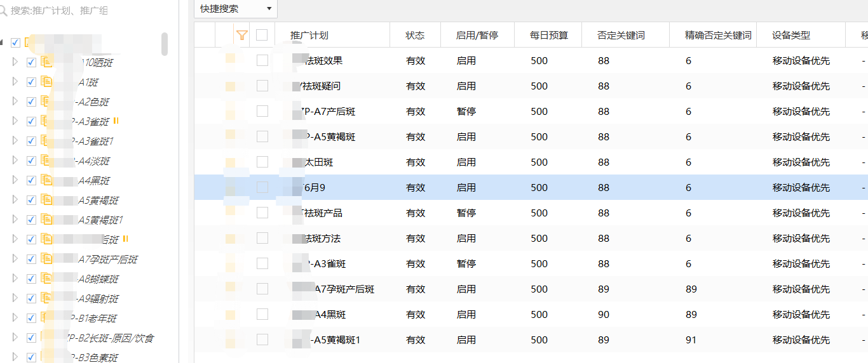Click the pause icon beside A3雀斑 in tree
Image resolution: width=868 pixels, height=363 pixels.
(116, 121)
